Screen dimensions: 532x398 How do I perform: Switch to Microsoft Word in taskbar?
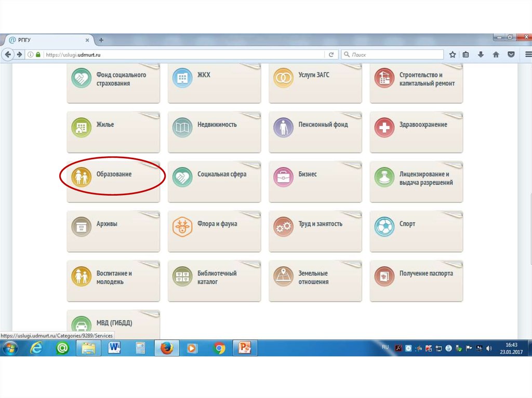coord(114,348)
